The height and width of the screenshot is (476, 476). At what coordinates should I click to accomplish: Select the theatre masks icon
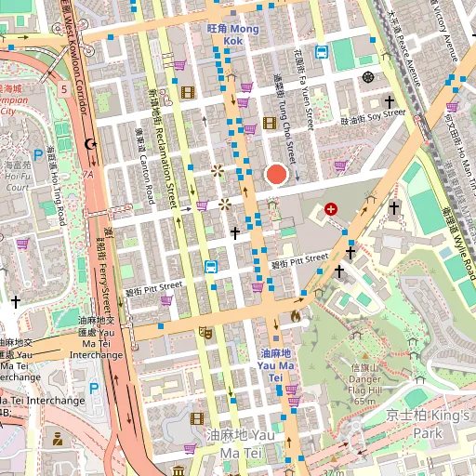pos(206,333)
